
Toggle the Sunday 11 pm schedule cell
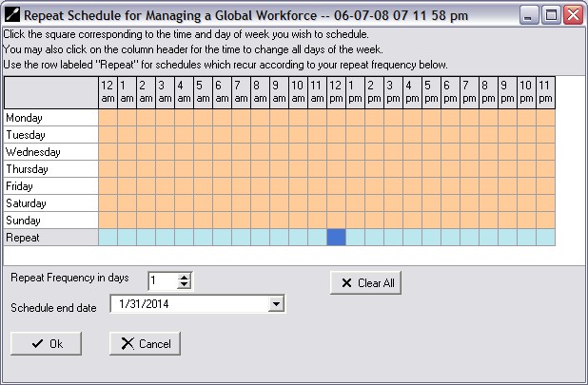click(545, 221)
